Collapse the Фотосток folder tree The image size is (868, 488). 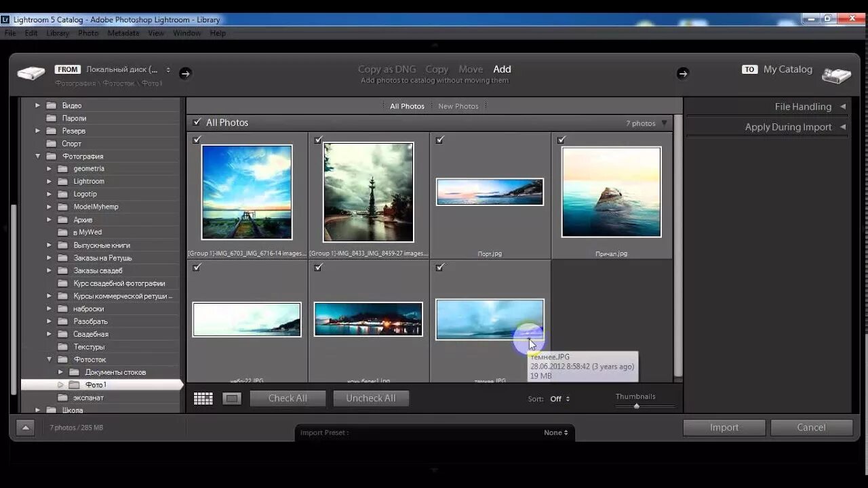coord(50,360)
